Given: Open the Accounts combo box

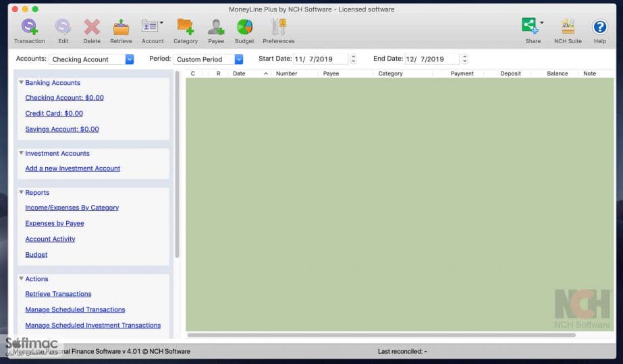Looking at the screenshot, I should click(x=91, y=59).
